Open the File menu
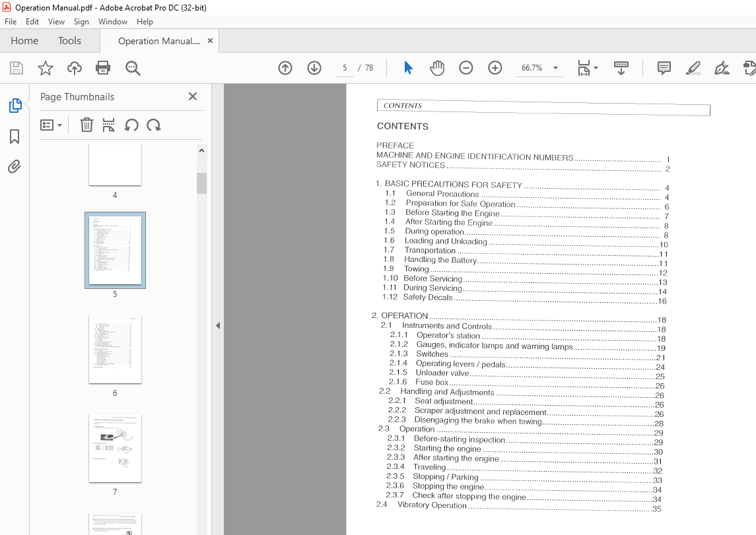Screen dimensions: 756x535 (11, 22)
